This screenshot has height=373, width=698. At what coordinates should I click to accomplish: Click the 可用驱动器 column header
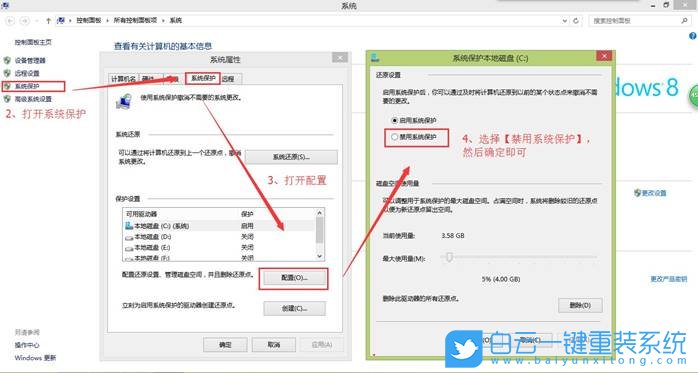click(141, 214)
